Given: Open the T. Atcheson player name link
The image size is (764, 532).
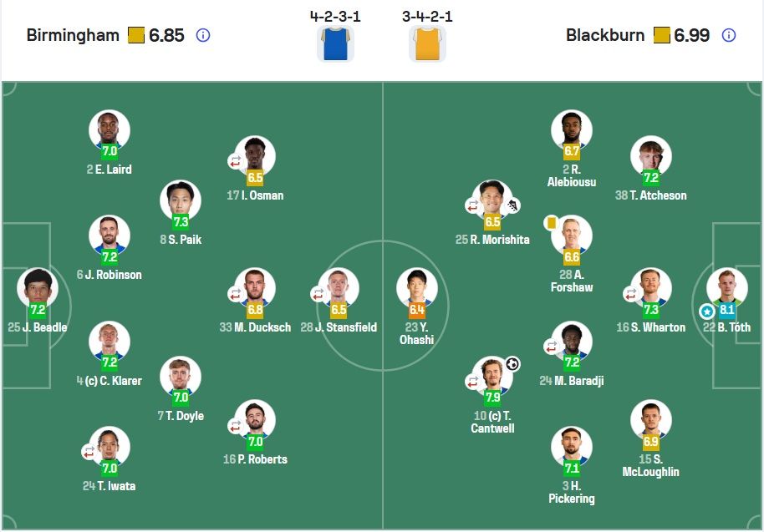Looking at the screenshot, I should click(x=650, y=195).
